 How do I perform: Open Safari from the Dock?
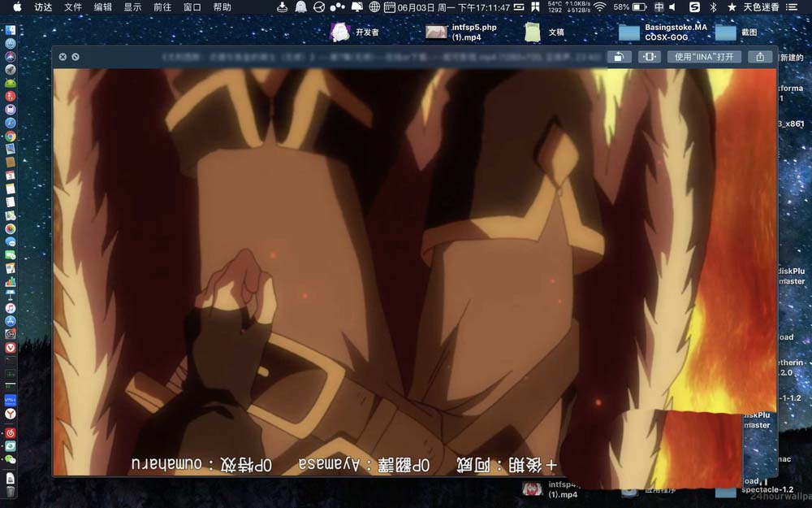tap(11, 123)
